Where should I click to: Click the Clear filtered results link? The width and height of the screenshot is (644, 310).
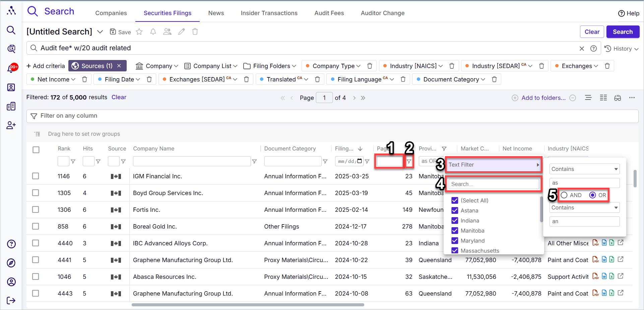pos(119,97)
